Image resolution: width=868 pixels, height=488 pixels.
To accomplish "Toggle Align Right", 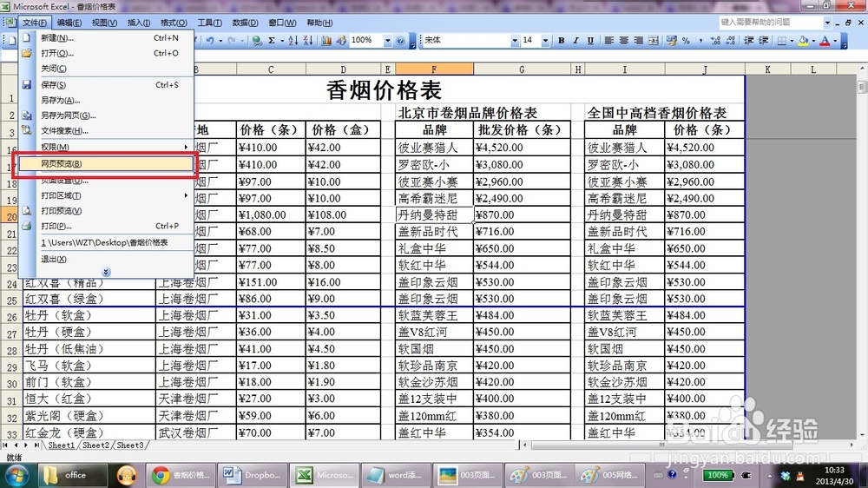I will point(638,41).
